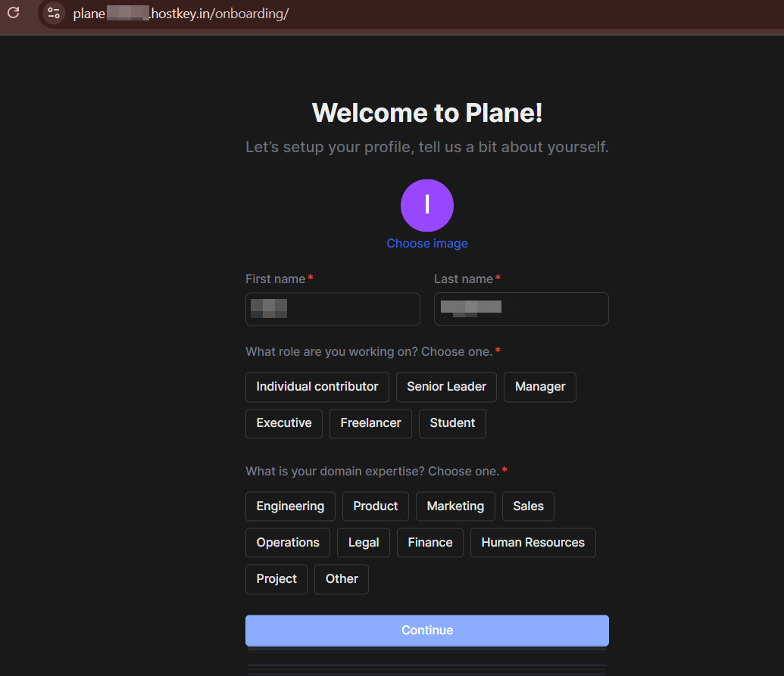This screenshot has height=676, width=784.
Task: Choose the Manager role
Action: pyautogui.click(x=539, y=387)
